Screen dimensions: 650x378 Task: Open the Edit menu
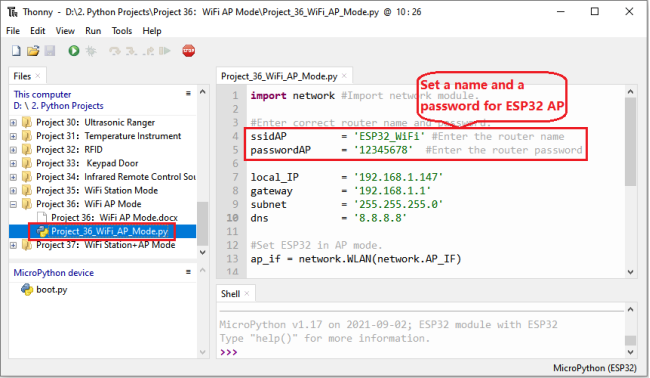pos(37,31)
